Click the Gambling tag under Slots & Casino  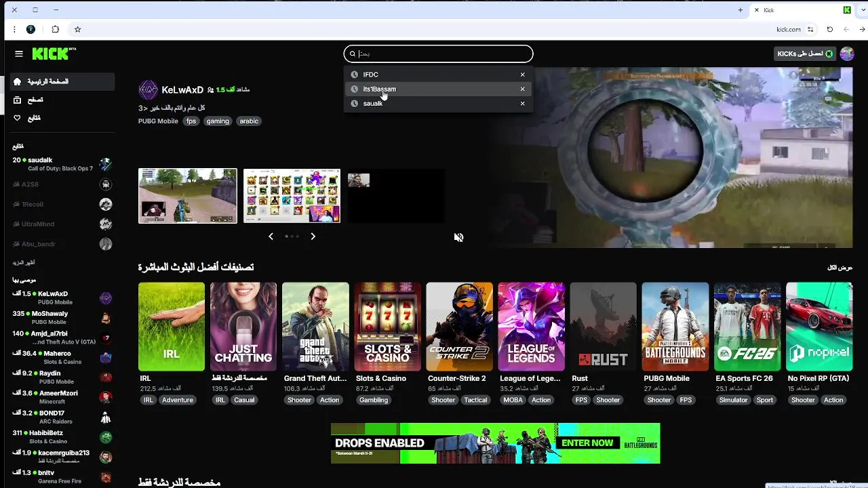pyautogui.click(x=374, y=400)
